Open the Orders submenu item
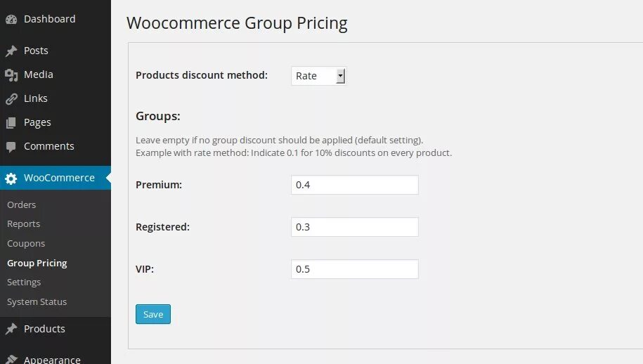This screenshot has height=364, width=643. [22, 204]
